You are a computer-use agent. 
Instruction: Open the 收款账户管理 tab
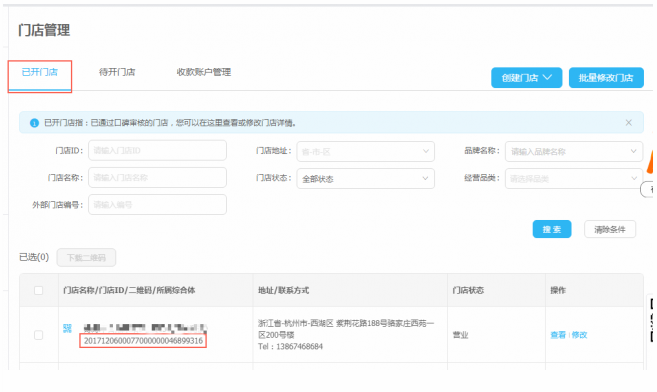[x=204, y=72]
